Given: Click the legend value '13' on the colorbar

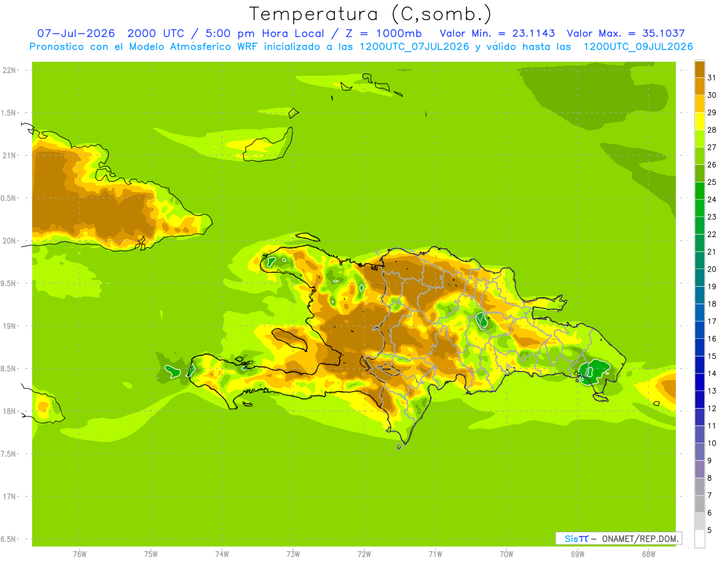Looking at the screenshot, I should click(712, 391).
